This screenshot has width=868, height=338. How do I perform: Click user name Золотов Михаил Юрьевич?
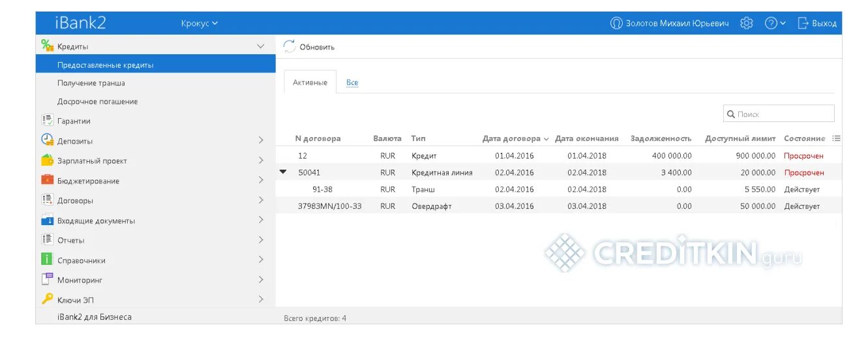[x=677, y=23]
